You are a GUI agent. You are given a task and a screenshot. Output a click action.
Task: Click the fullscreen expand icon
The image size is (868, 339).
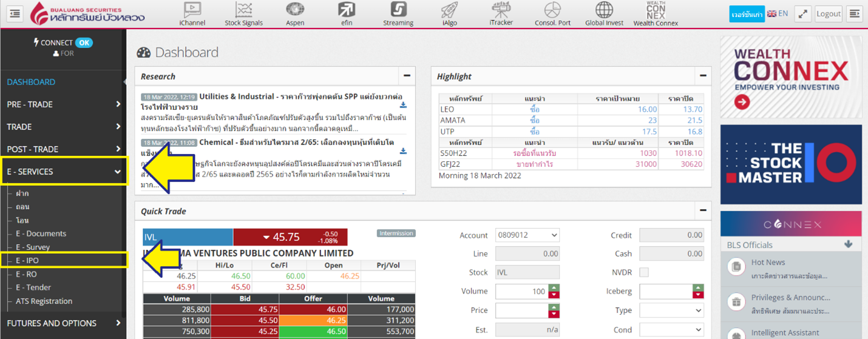click(803, 13)
